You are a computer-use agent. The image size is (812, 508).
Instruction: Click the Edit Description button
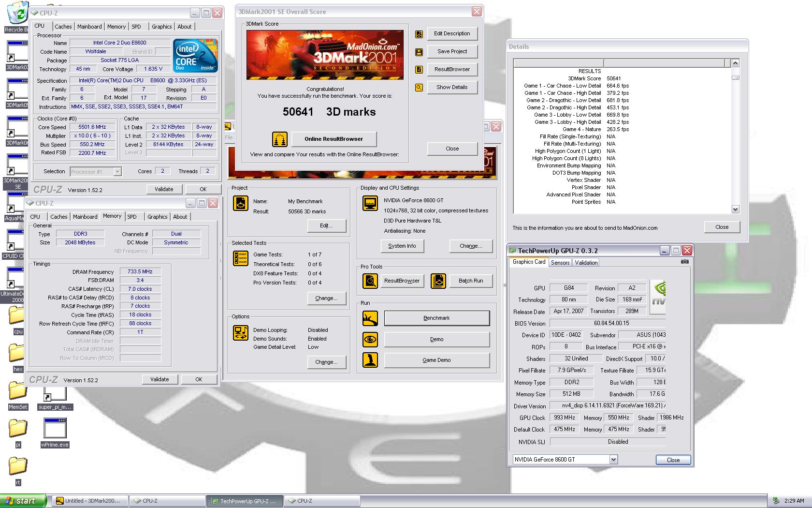coord(452,34)
